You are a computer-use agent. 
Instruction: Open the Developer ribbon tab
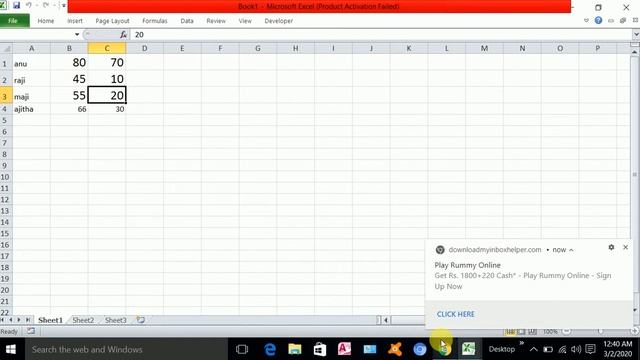coord(279,21)
